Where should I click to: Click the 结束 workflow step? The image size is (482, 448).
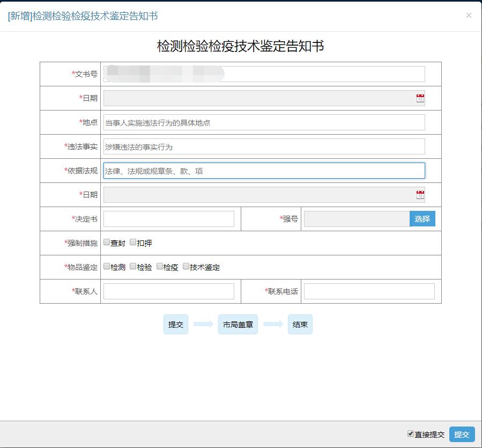(x=300, y=324)
